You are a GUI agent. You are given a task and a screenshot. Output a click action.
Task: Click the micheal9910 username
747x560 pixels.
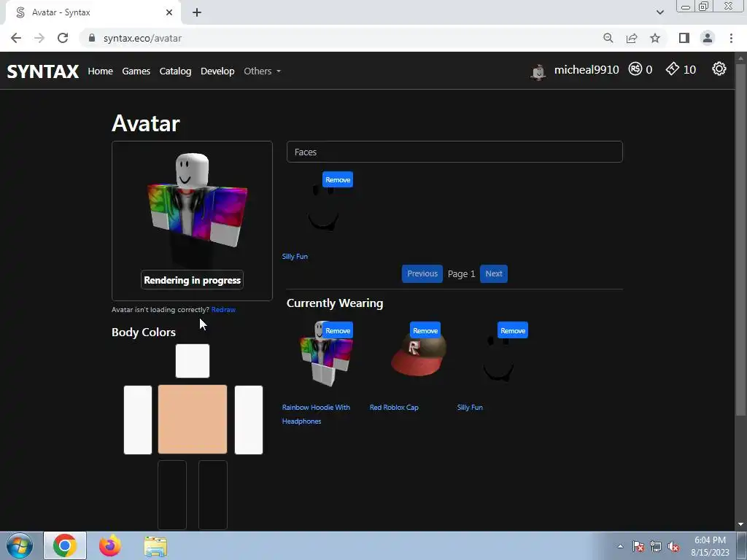click(587, 69)
